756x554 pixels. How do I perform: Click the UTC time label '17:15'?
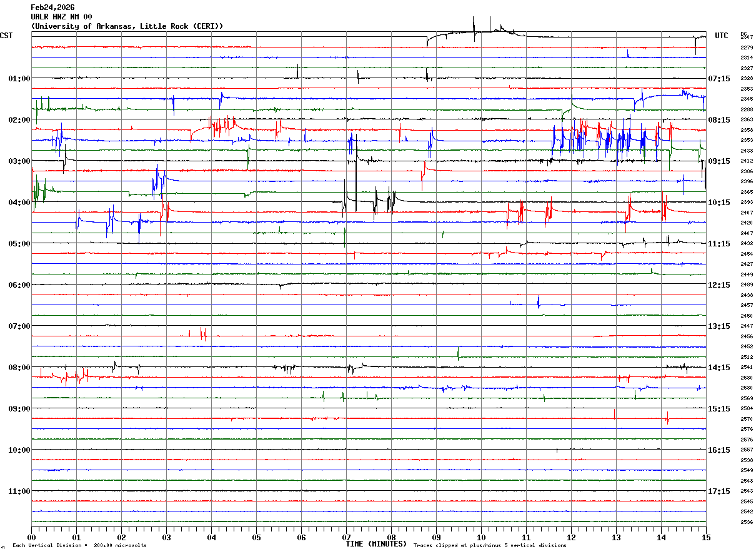(x=719, y=491)
